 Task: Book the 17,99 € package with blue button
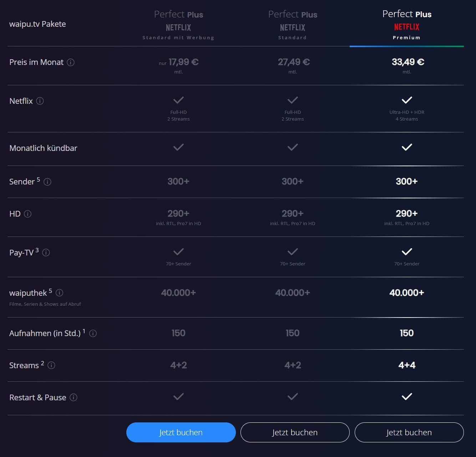(x=181, y=432)
